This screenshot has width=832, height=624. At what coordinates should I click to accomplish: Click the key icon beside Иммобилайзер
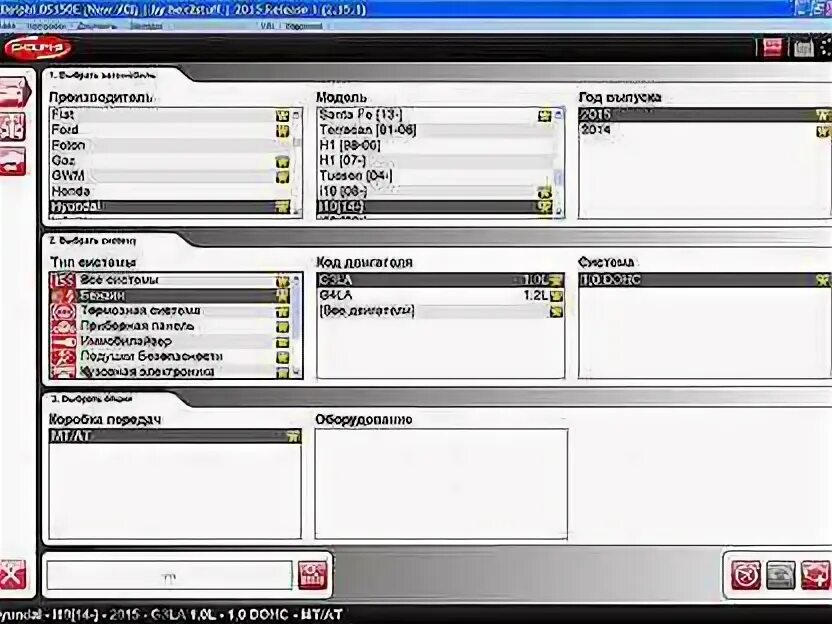tap(63, 342)
